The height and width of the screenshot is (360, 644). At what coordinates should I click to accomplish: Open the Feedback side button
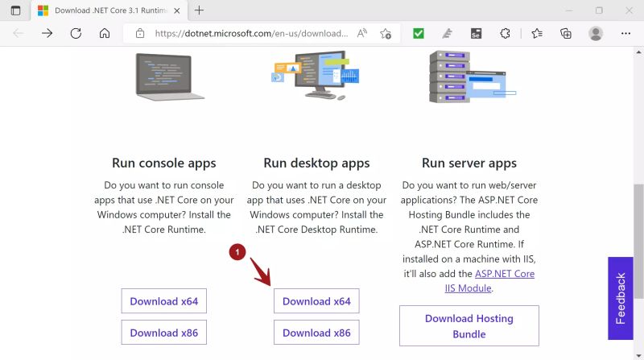pyautogui.click(x=621, y=298)
